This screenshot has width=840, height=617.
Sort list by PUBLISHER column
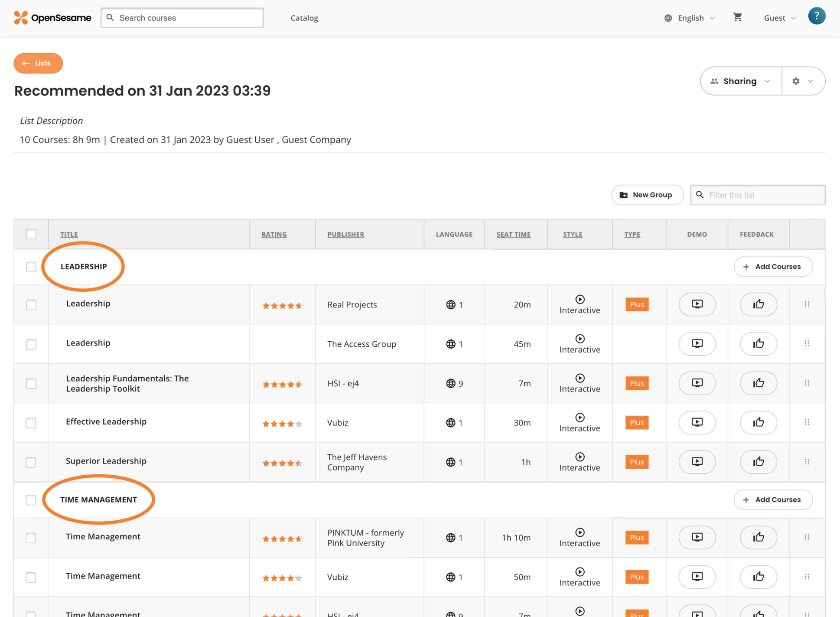coord(345,234)
